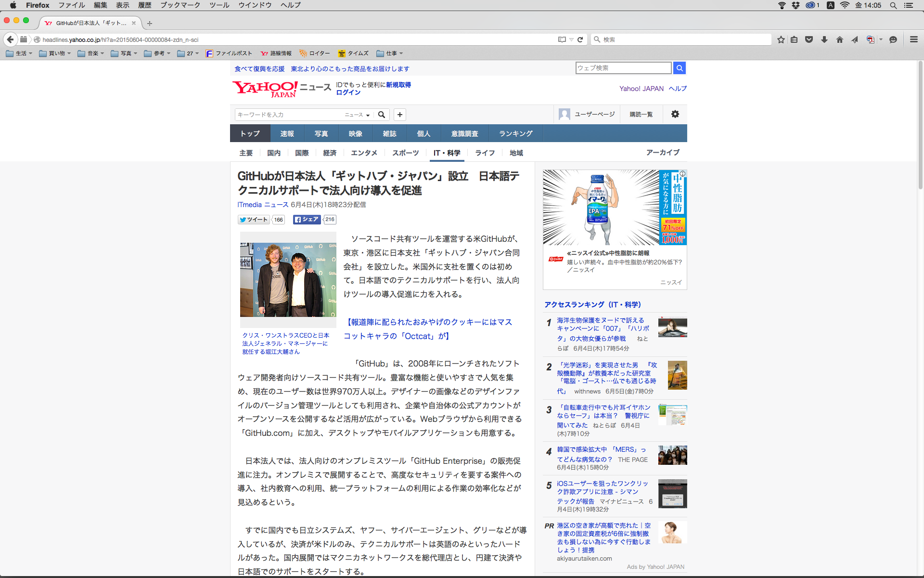Open the ブックマーク menu in menu bar
924x578 pixels.
click(x=180, y=5)
